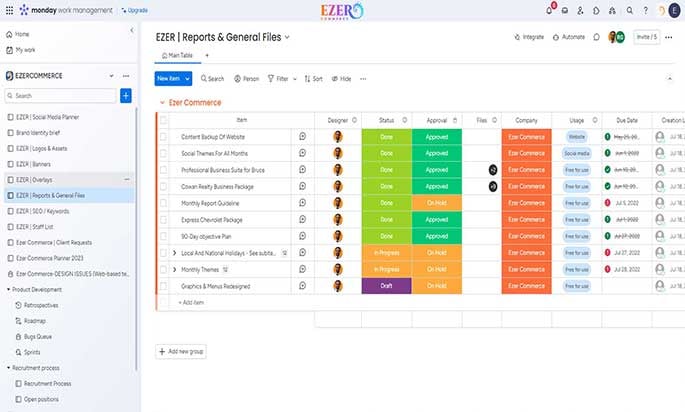Check Express Chevrolet Package row
685x412 pixels.
click(x=163, y=220)
